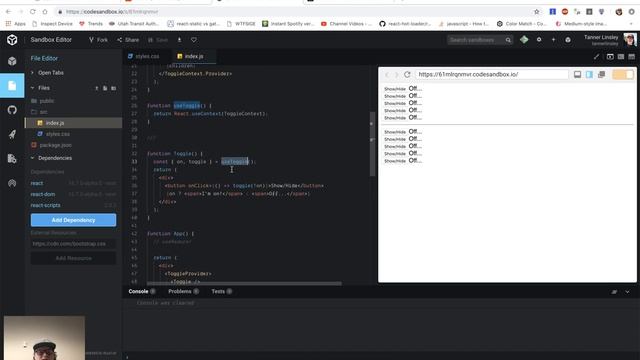Open the GitHub sidebar panel

[x=12, y=110]
